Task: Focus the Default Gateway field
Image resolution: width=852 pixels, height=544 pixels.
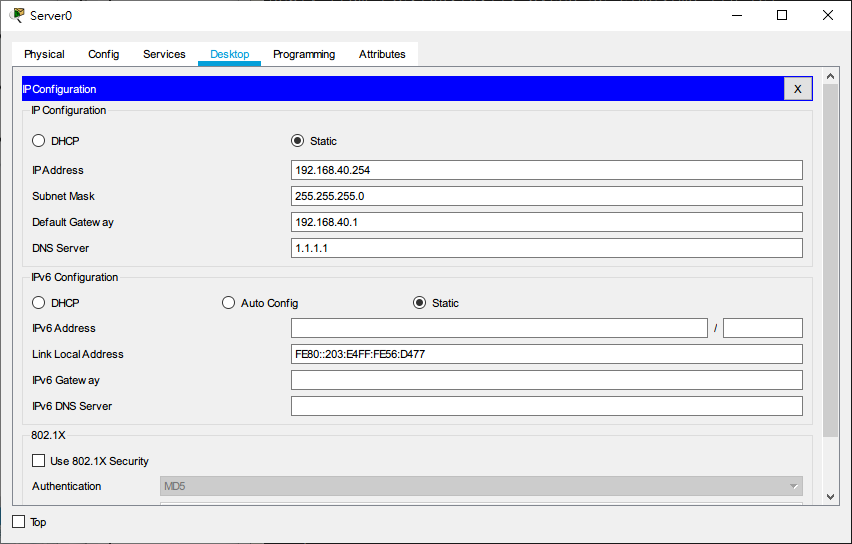Action: (x=546, y=222)
